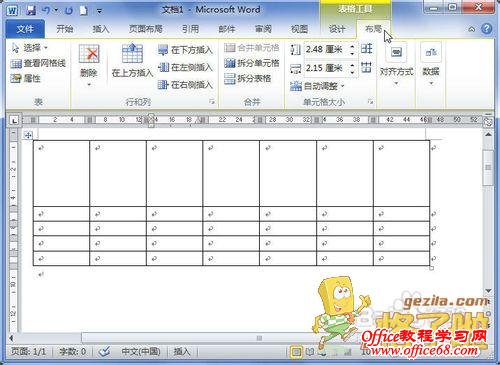The width and height of the screenshot is (500, 365).
Task: Expand the Customize Quick Access Toolbar arrow
Action: [99, 11]
